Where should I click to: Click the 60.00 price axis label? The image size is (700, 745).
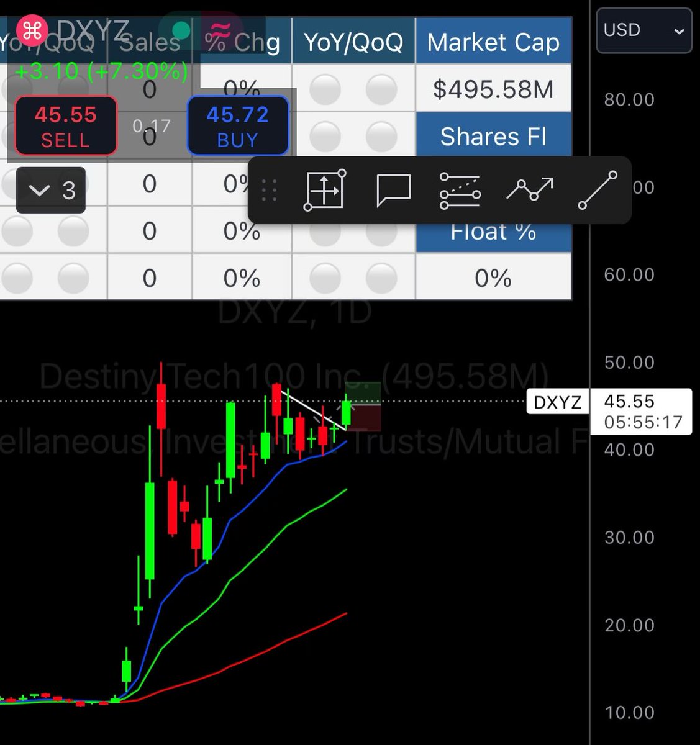629,274
